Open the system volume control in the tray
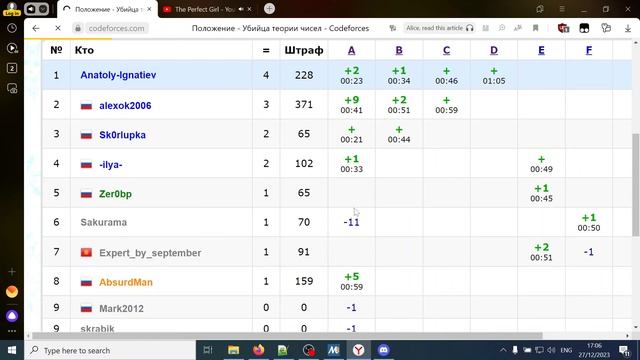The height and width of the screenshot is (360, 640). pyautogui.click(x=551, y=350)
